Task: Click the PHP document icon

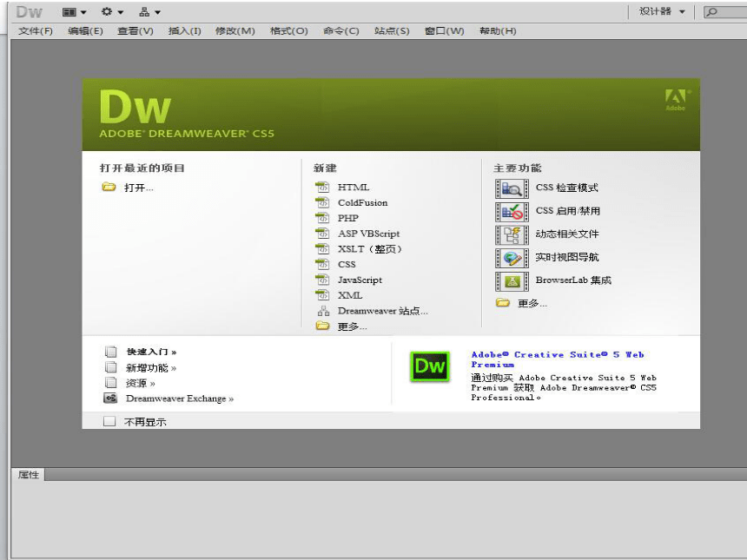Action: [x=322, y=218]
